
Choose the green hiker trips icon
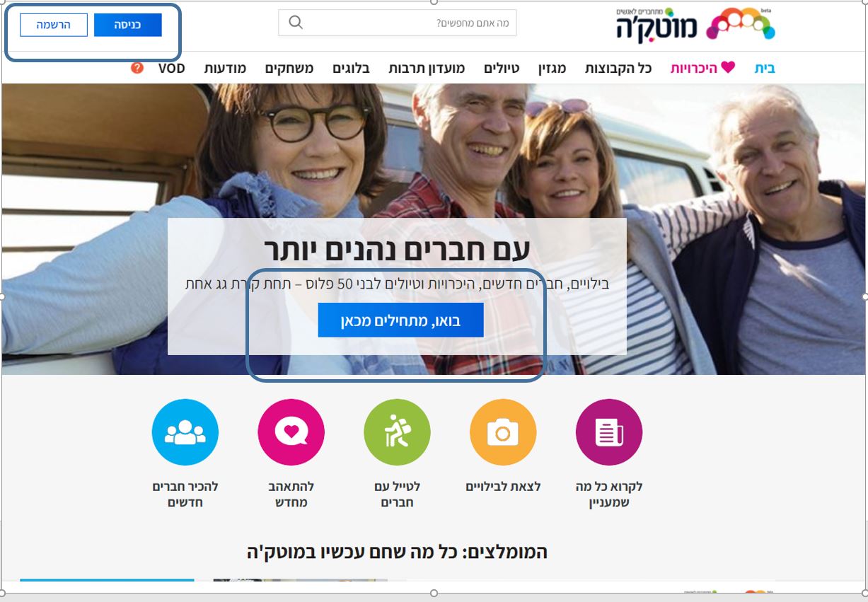coord(397,432)
